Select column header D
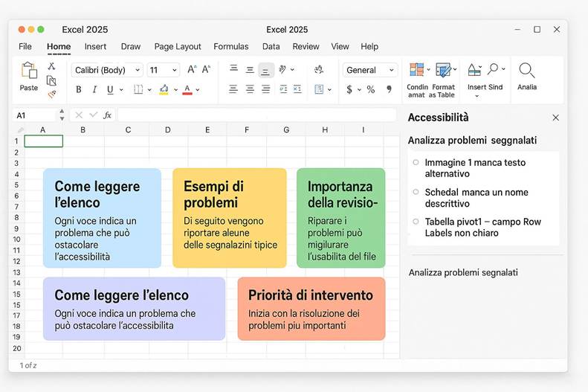The width and height of the screenshot is (588, 392). coord(167,129)
